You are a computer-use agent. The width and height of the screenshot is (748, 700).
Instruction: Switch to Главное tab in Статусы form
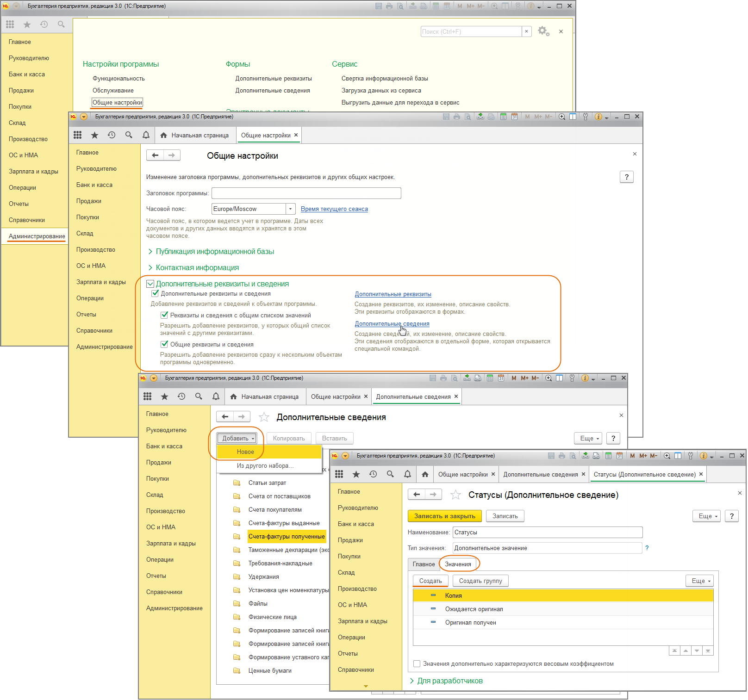point(424,564)
